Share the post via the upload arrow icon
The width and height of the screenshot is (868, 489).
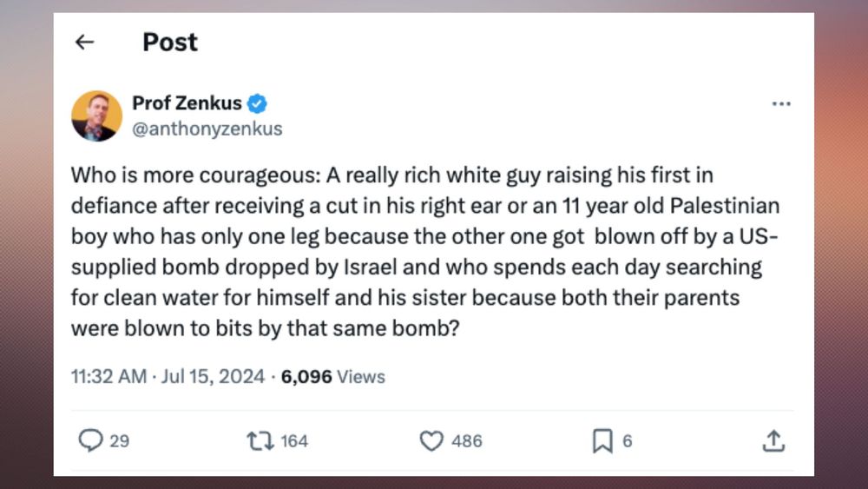point(773,441)
